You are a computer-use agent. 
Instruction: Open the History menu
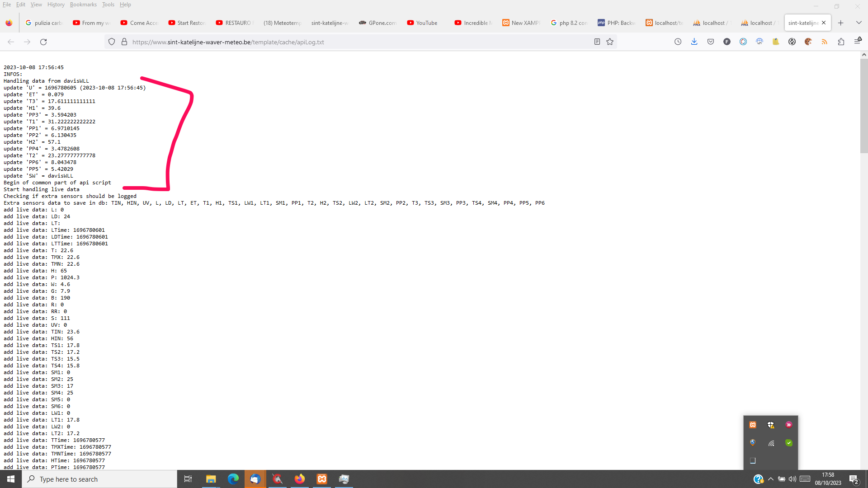point(56,5)
